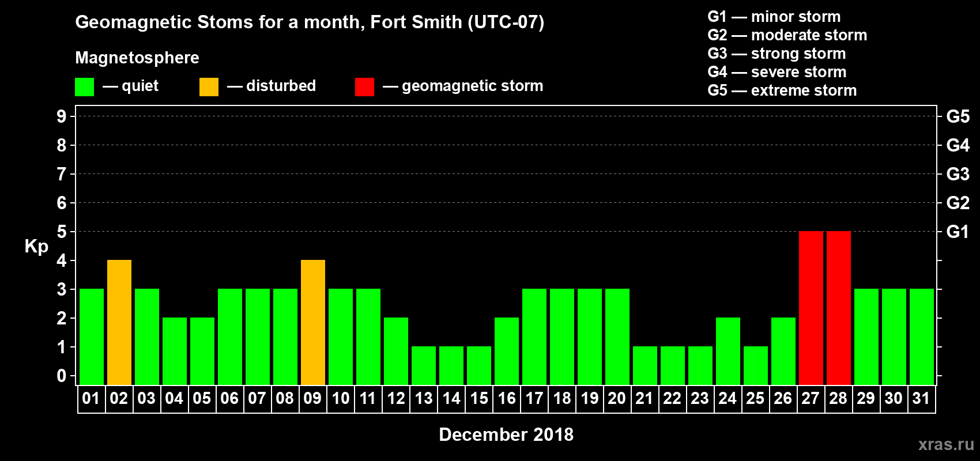Click the date label '15'

(479, 398)
